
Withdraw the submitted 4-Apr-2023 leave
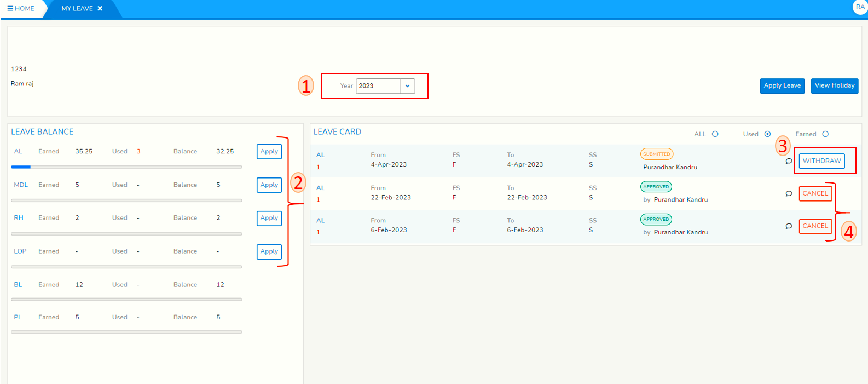821,161
